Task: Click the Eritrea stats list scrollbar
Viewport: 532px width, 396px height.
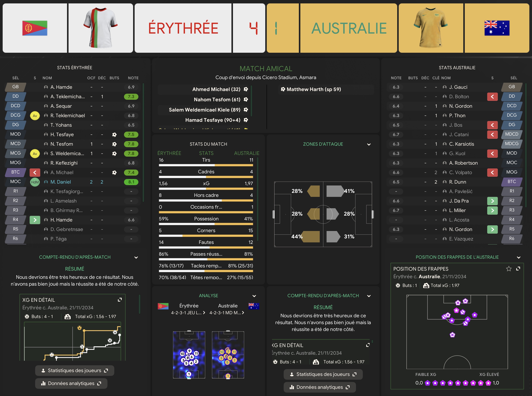Action: click(x=143, y=143)
